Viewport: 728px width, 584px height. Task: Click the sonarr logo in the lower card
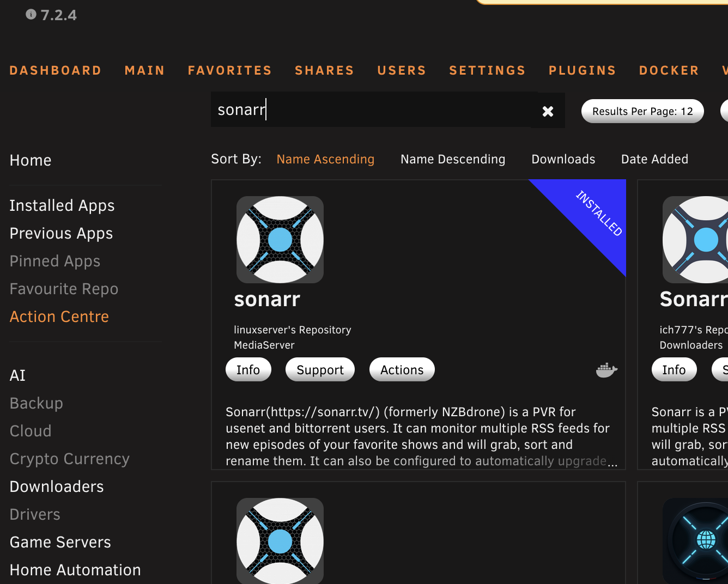coord(280,541)
